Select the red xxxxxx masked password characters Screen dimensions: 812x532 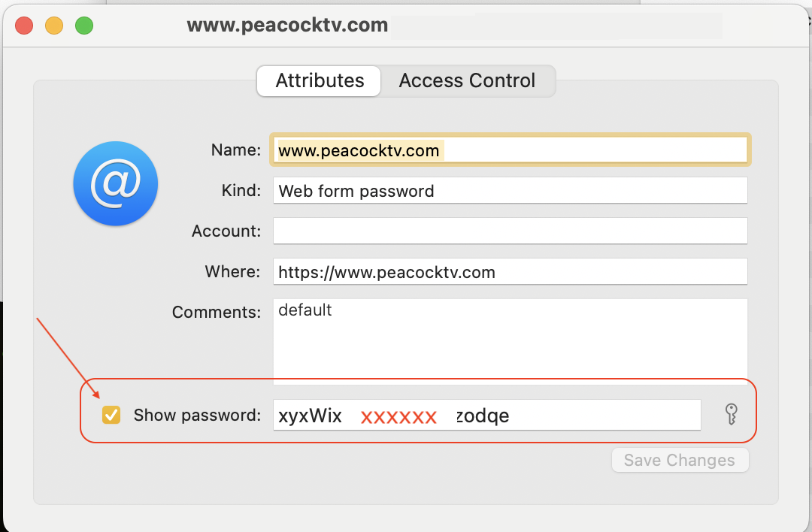(398, 414)
